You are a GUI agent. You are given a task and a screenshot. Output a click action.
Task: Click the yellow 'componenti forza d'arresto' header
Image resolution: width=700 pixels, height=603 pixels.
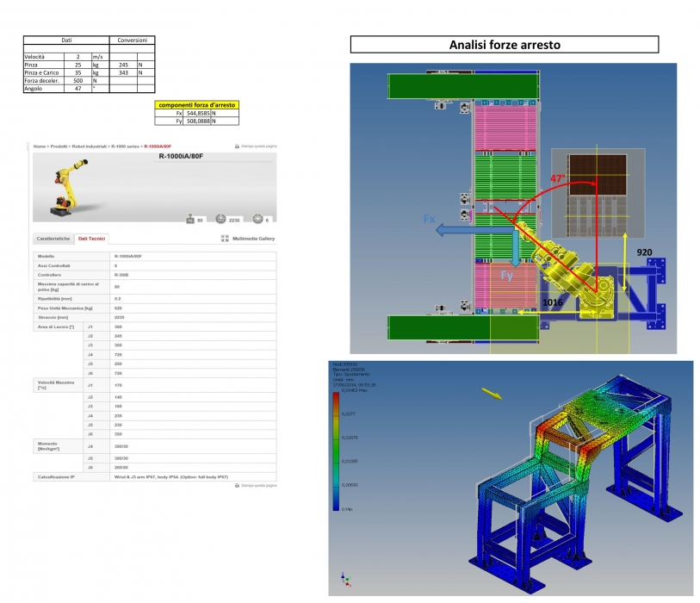click(x=195, y=105)
